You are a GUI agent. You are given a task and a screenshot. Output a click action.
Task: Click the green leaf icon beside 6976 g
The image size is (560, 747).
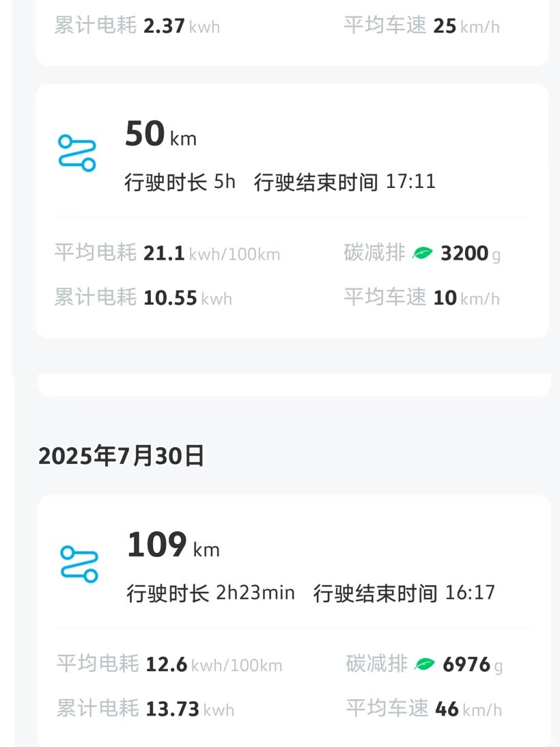(425, 664)
